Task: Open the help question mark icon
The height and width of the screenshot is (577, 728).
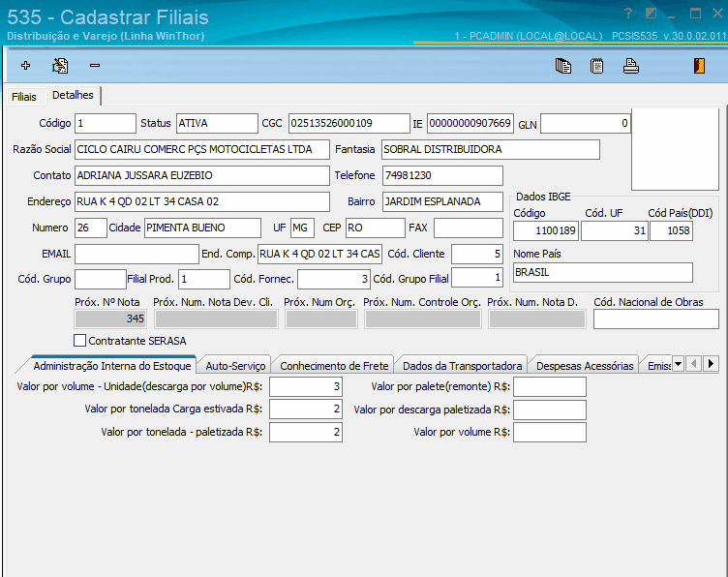Action: coord(627,14)
